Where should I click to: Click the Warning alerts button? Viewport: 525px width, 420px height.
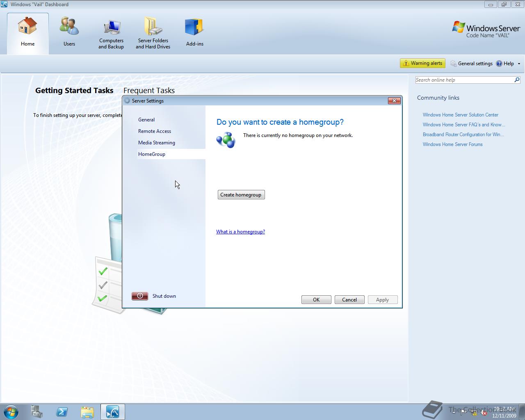422,63
